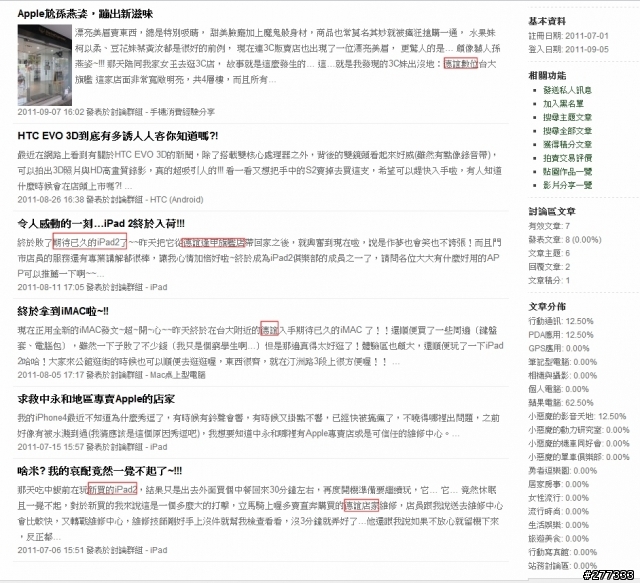Select the 相機與攝影: 0.00% distribution entry

pyautogui.click(x=562, y=376)
